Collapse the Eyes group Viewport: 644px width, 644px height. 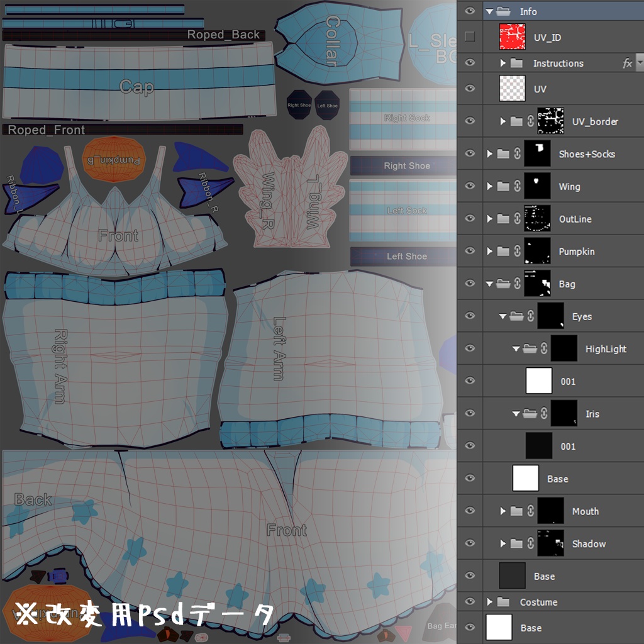502,316
